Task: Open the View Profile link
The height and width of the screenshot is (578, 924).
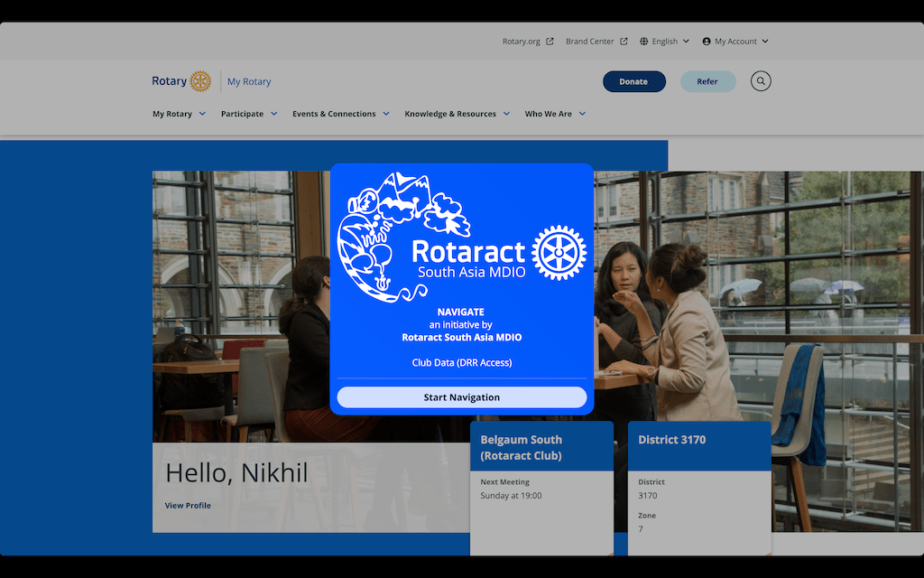Action: coord(188,506)
